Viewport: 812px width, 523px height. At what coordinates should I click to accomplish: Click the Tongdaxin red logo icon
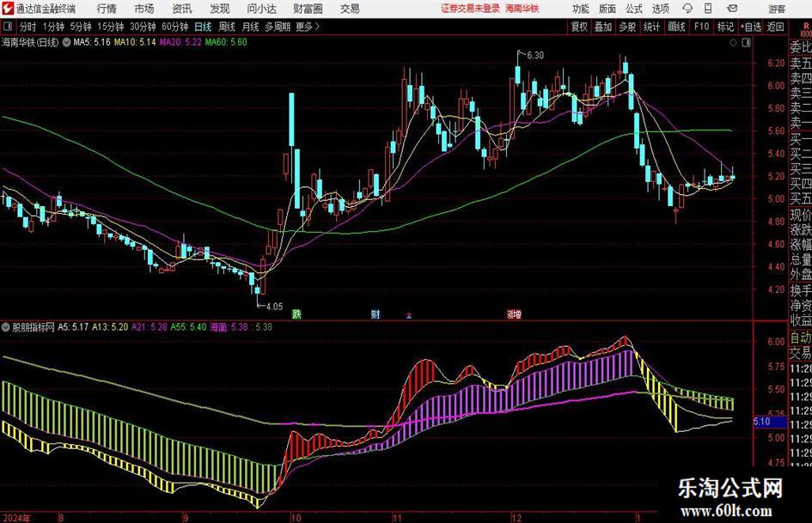click(x=8, y=9)
